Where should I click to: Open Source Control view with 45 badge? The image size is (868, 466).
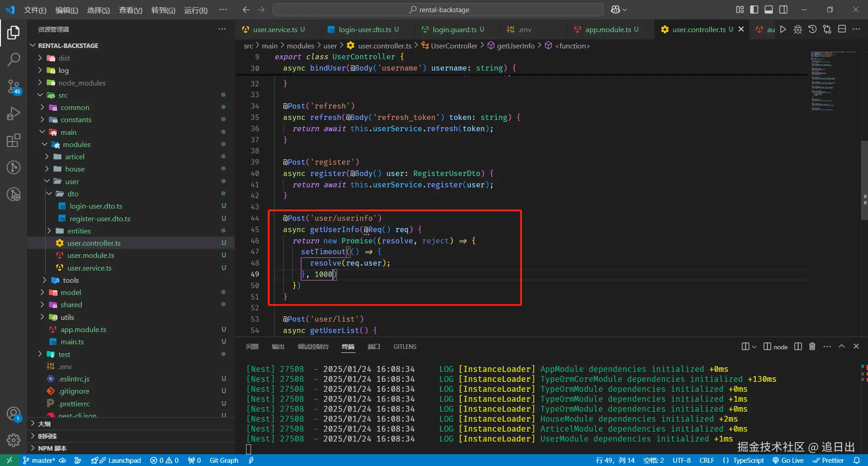pyautogui.click(x=14, y=86)
